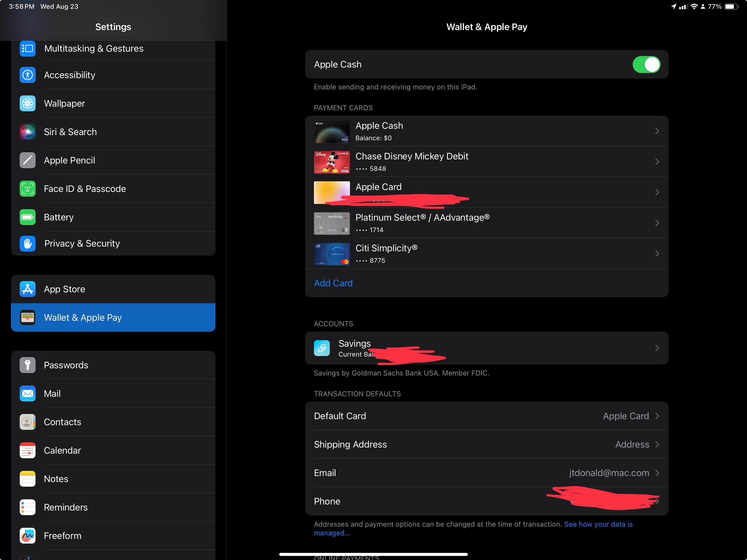Open the App Store icon
The image size is (747, 560).
coord(27,289)
